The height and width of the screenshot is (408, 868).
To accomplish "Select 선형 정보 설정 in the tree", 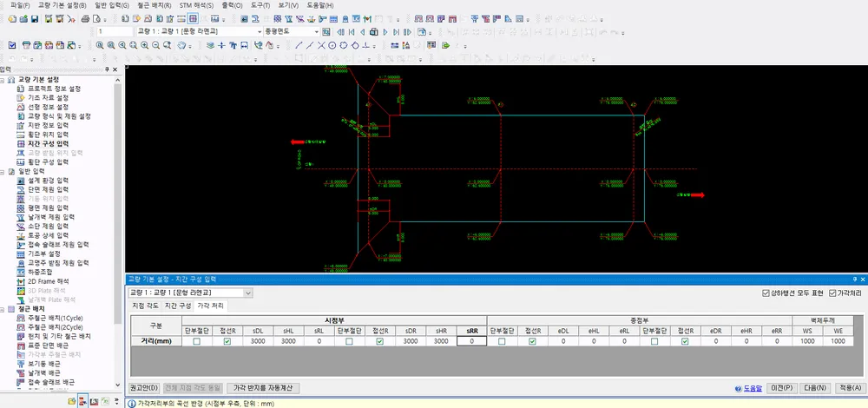I will tap(48, 107).
